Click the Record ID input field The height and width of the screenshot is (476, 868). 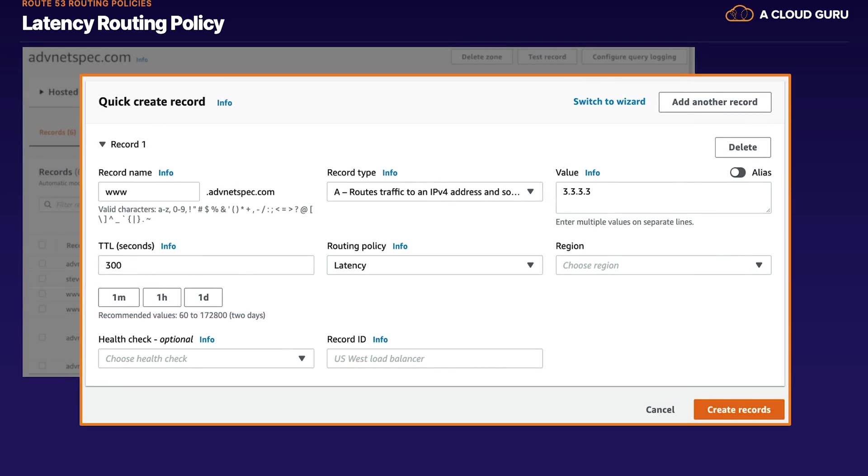click(x=434, y=358)
